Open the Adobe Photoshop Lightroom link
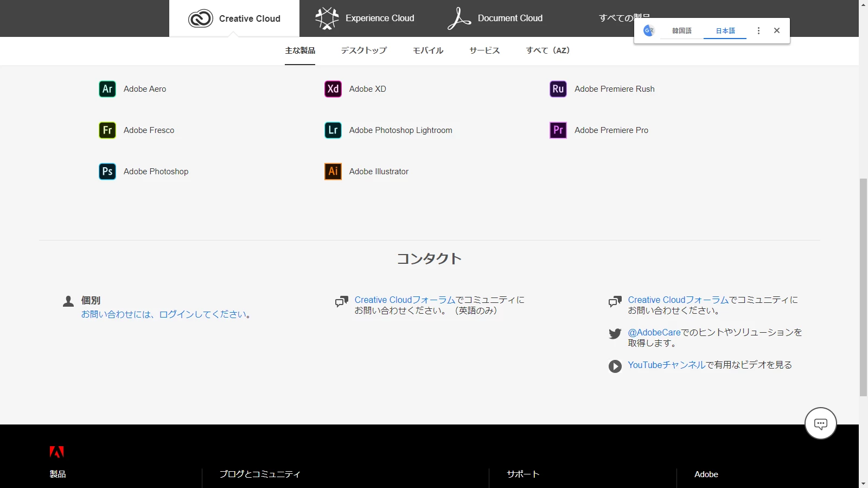The image size is (868, 488). (x=400, y=130)
